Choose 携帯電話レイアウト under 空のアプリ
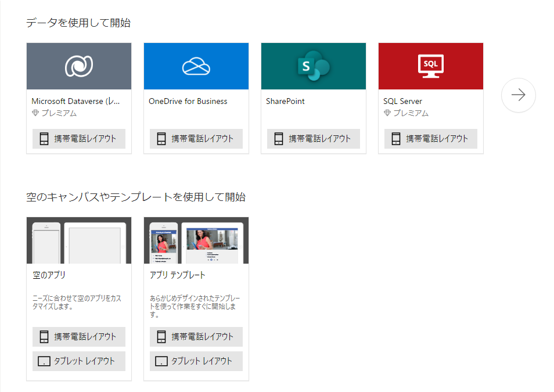 tap(79, 336)
